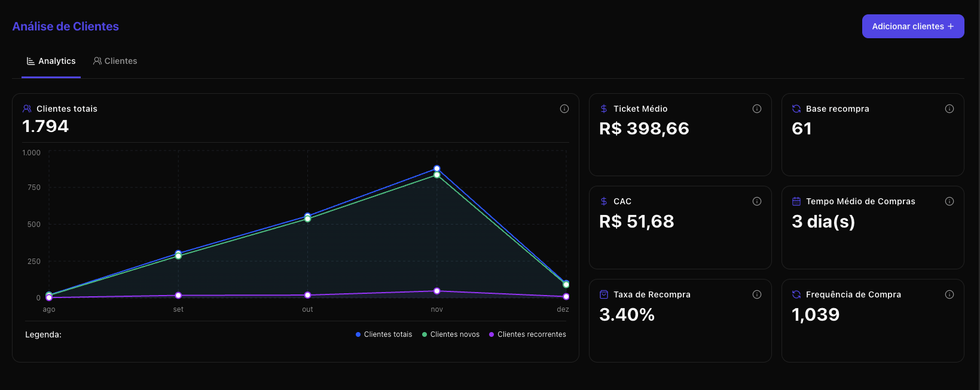Image resolution: width=980 pixels, height=390 pixels.
Task: Toggle the Clientes totais legend entry
Action: click(383, 334)
